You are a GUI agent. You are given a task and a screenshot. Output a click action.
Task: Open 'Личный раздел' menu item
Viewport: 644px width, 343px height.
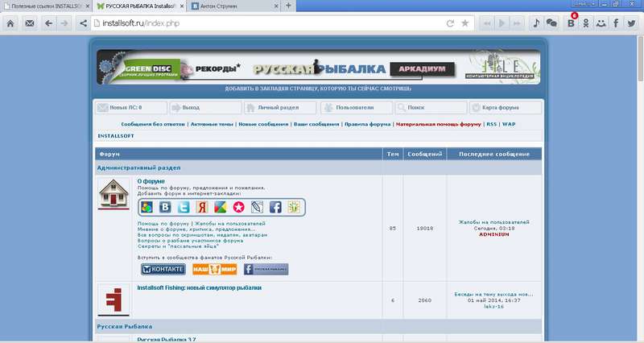pyautogui.click(x=280, y=108)
